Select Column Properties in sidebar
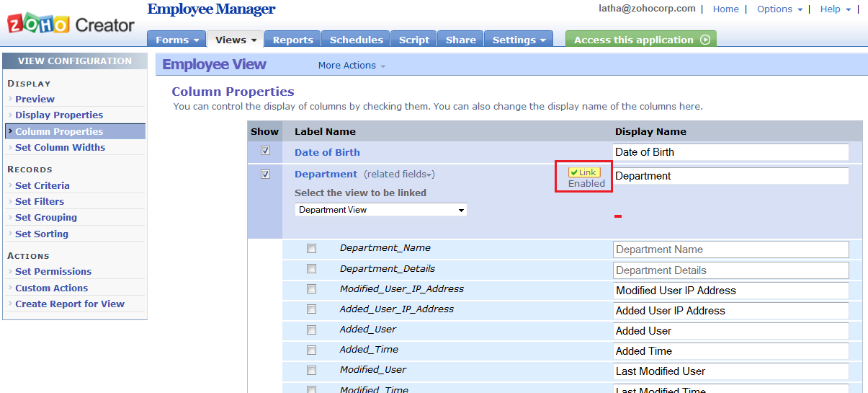This screenshot has width=868, height=393. click(x=75, y=131)
